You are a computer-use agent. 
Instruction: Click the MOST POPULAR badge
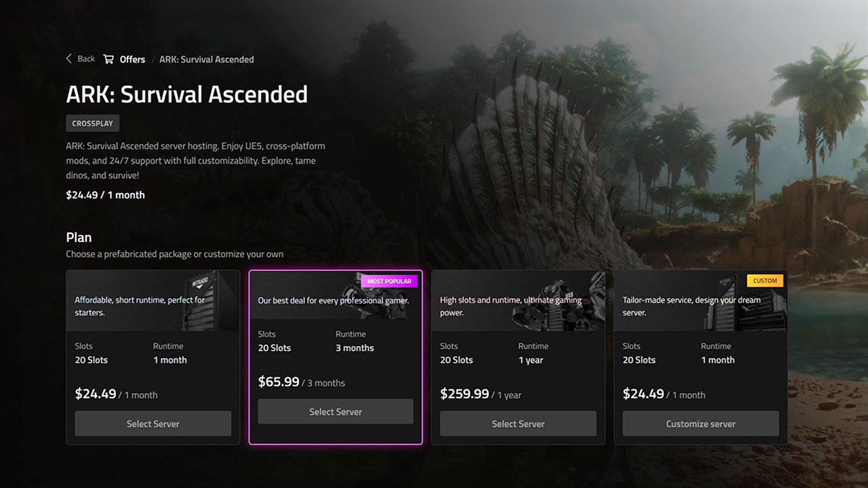[389, 281]
